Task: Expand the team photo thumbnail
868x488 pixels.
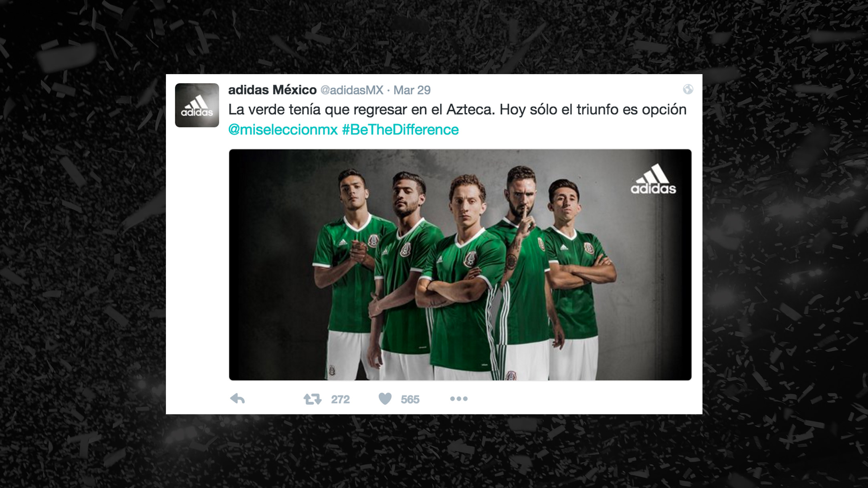Action: coord(460,264)
